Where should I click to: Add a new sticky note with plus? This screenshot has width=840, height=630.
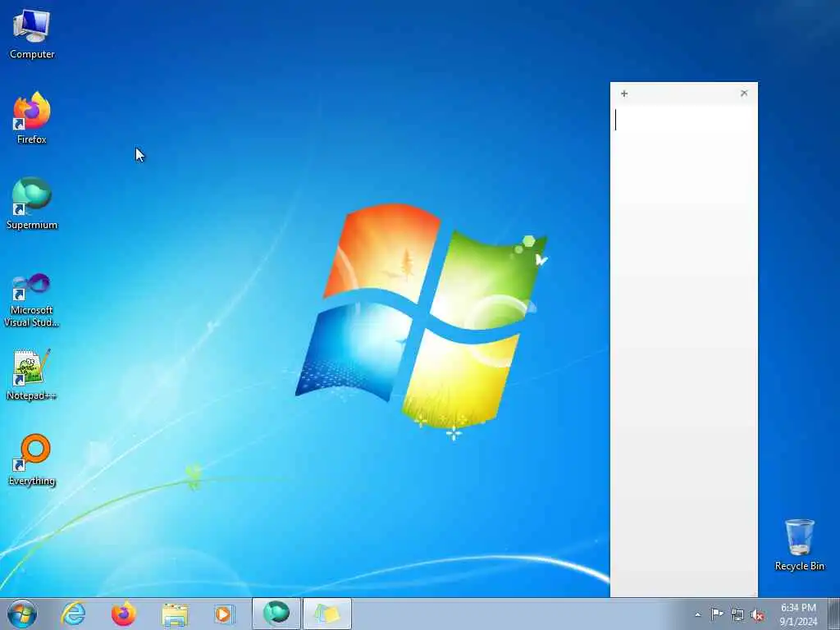click(x=624, y=94)
